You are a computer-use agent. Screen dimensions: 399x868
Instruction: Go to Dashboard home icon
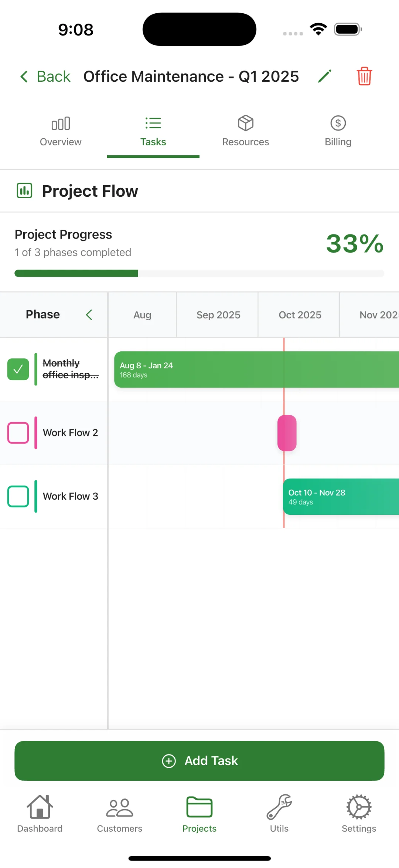point(40,813)
